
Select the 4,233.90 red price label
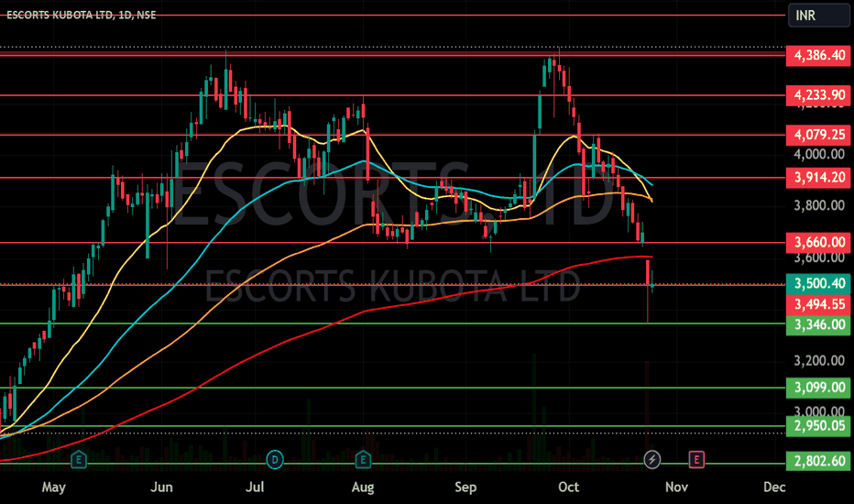pos(818,95)
